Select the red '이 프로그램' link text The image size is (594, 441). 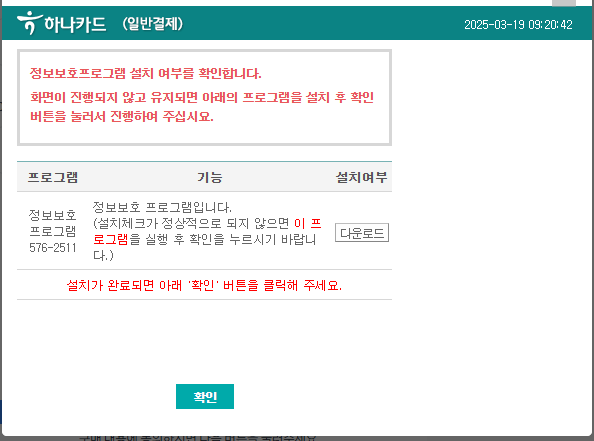(x=207, y=231)
